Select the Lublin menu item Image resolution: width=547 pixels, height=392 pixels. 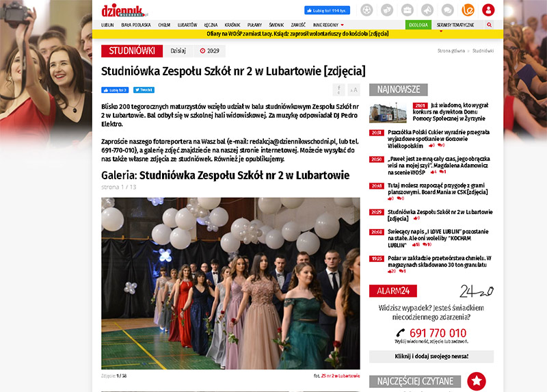point(107,25)
